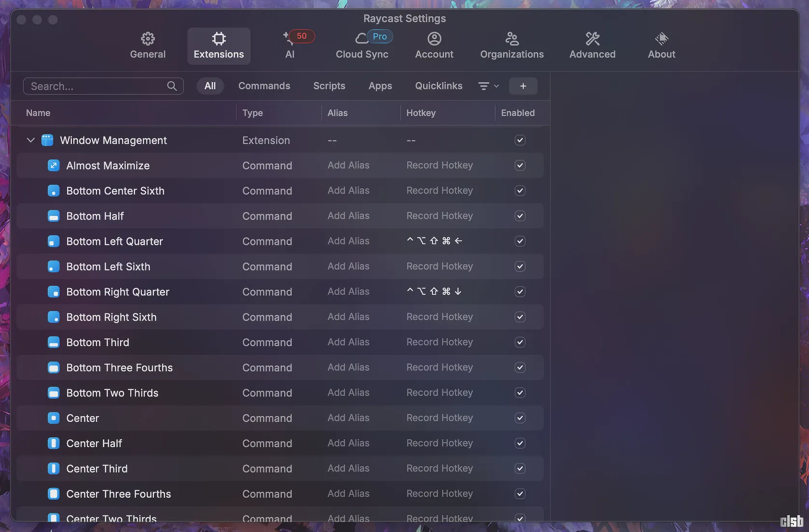This screenshot has width=809, height=532.
Task: Click the Bottom Right Sixth icon
Action: click(x=54, y=317)
